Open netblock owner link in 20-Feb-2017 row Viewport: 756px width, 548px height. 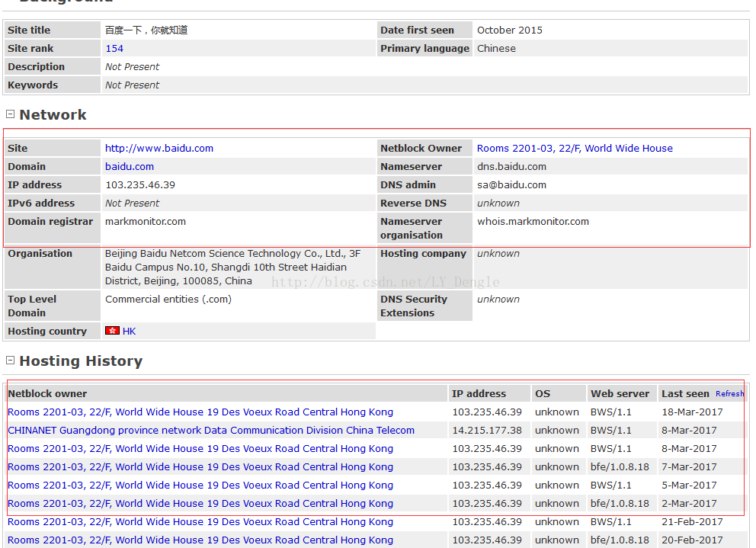point(200,541)
